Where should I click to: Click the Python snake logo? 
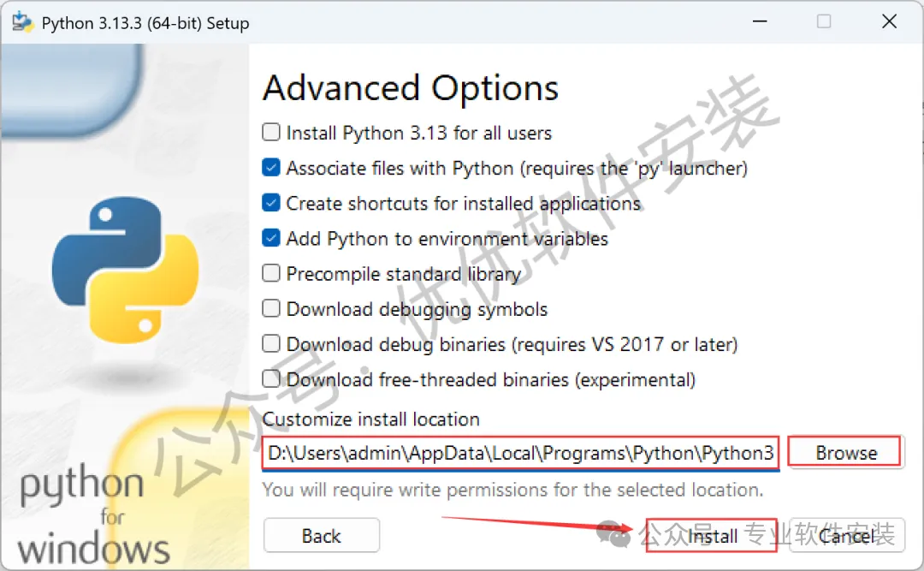[x=125, y=271]
